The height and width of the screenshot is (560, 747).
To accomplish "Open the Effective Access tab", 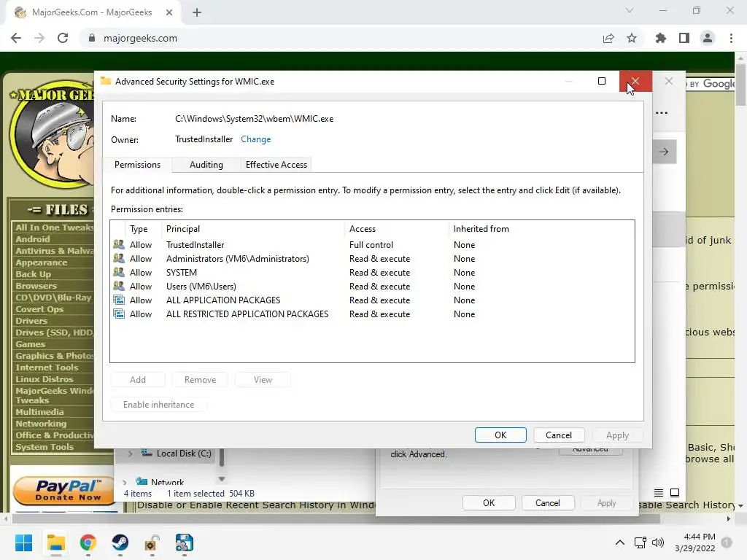I will 276,165.
